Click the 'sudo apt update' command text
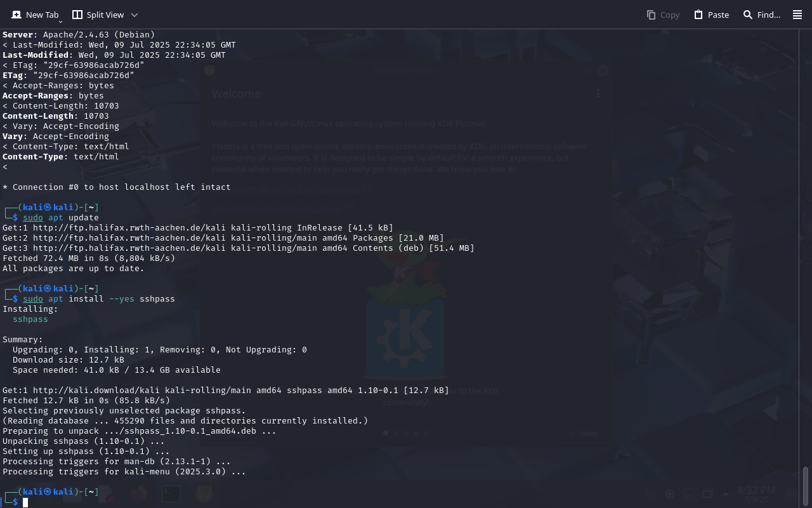 pyautogui.click(x=61, y=218)
